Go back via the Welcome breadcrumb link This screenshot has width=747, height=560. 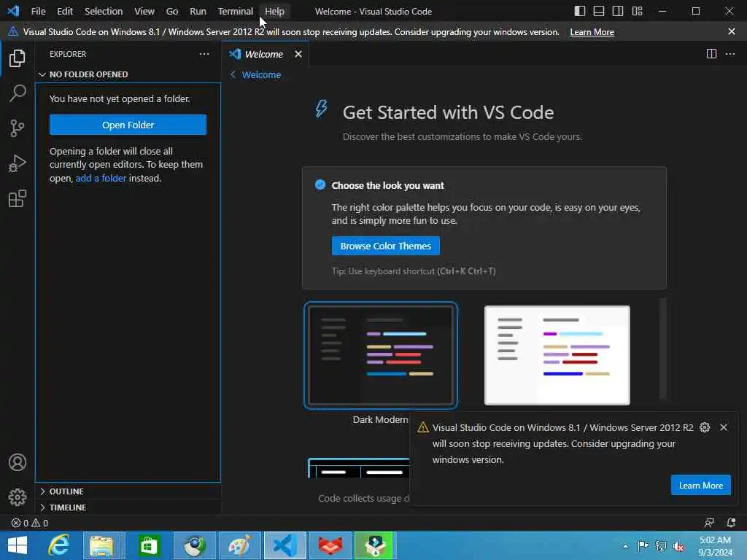pos(256,75)
